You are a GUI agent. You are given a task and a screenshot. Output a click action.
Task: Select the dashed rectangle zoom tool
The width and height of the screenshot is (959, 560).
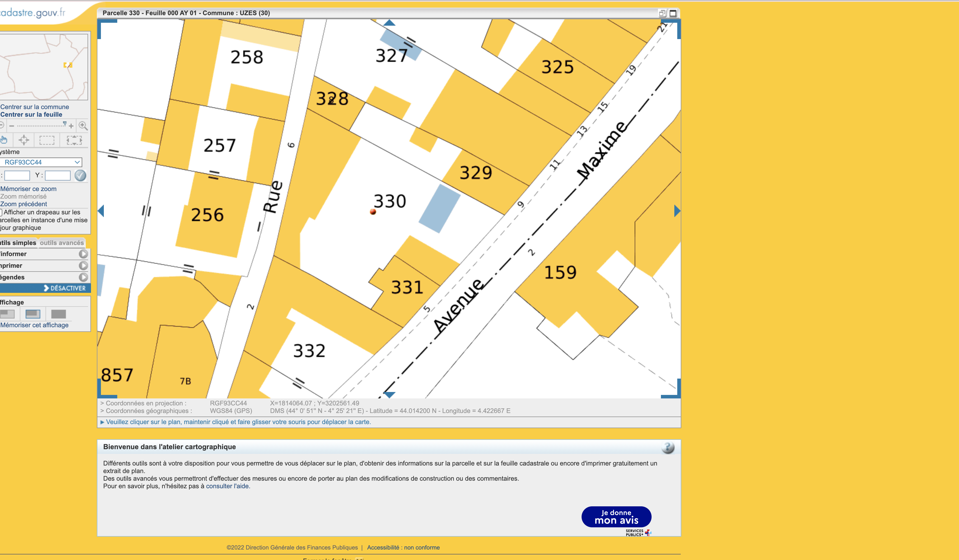point(47,140)
